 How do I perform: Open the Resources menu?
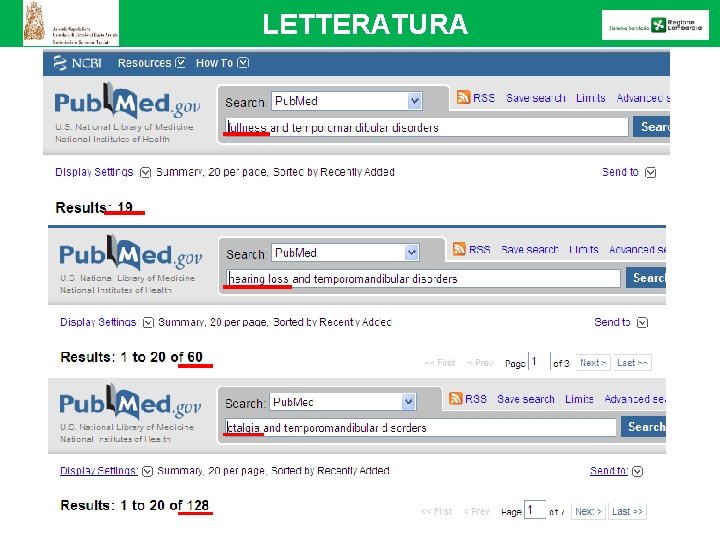[x=144, y=63]
